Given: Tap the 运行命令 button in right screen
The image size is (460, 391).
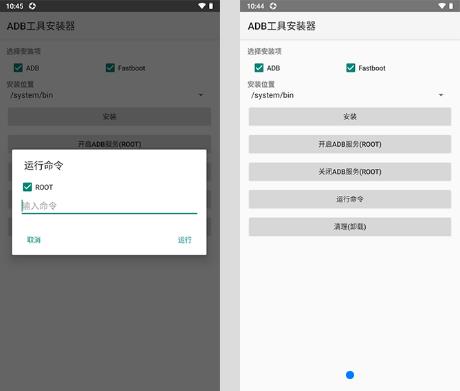Looking at the screenshot, I should 350,199.
